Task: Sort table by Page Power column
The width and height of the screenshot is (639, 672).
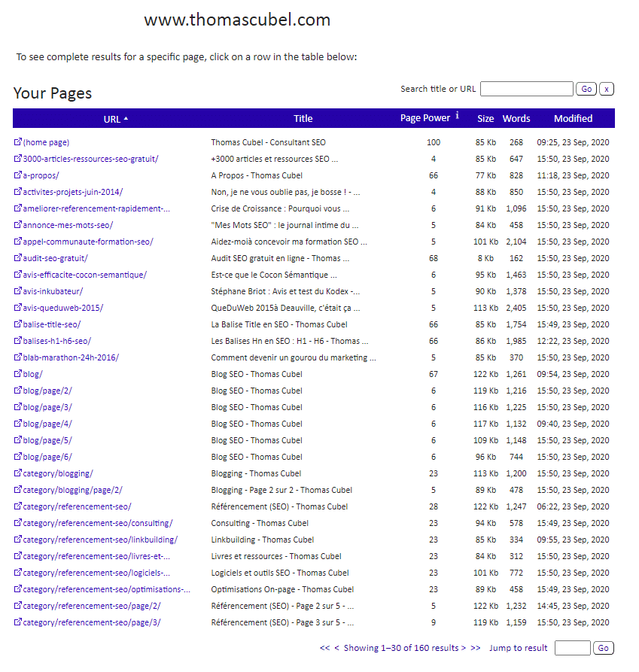Action: pos(425,118)
